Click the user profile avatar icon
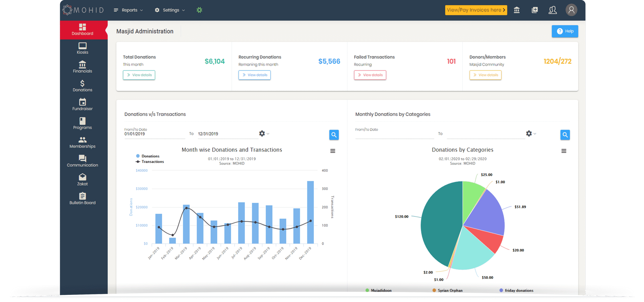Image resolution: width=644 pixels, height=302 pixels. 571,10
